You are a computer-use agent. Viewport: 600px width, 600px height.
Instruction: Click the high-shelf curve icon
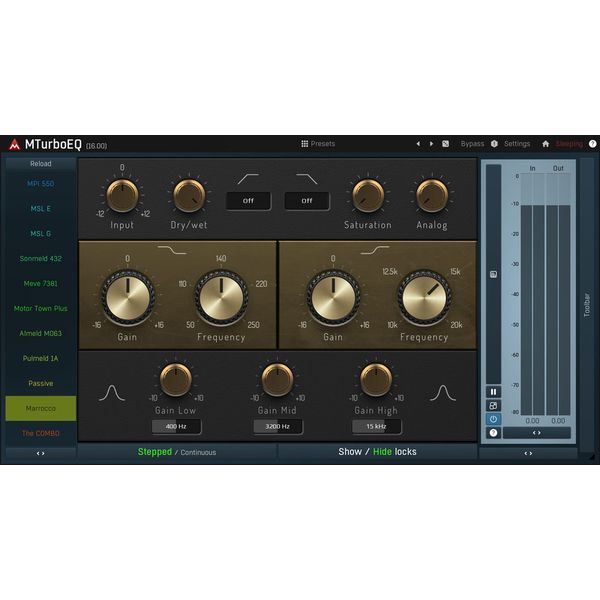click(375, 250)
